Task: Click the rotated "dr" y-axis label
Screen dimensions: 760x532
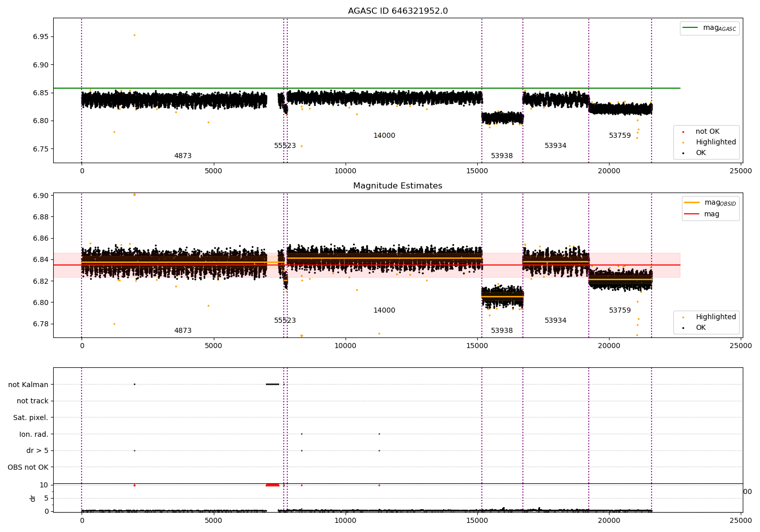Action: [x=33, y=498]
